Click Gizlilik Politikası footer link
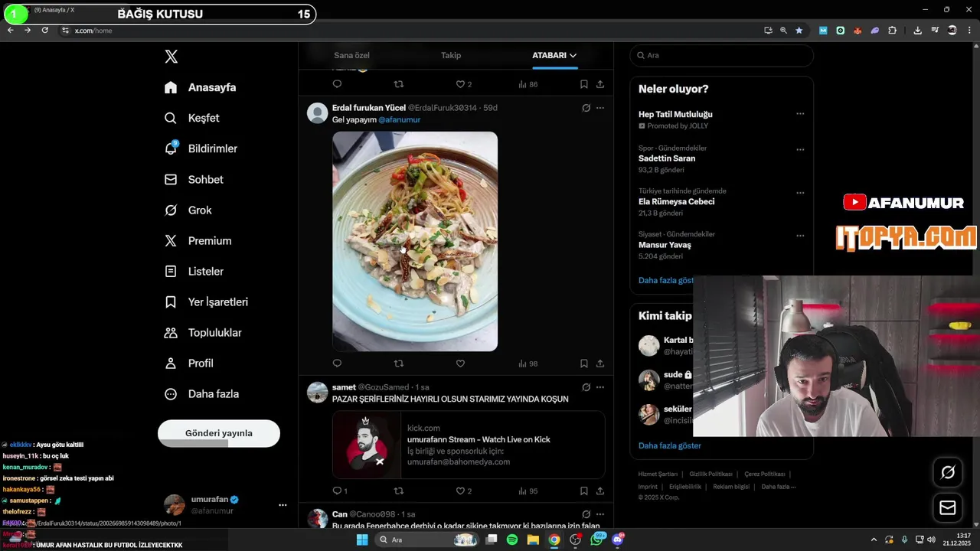The height and width of the screenshot is (551, 980). [x=710, y=474]
